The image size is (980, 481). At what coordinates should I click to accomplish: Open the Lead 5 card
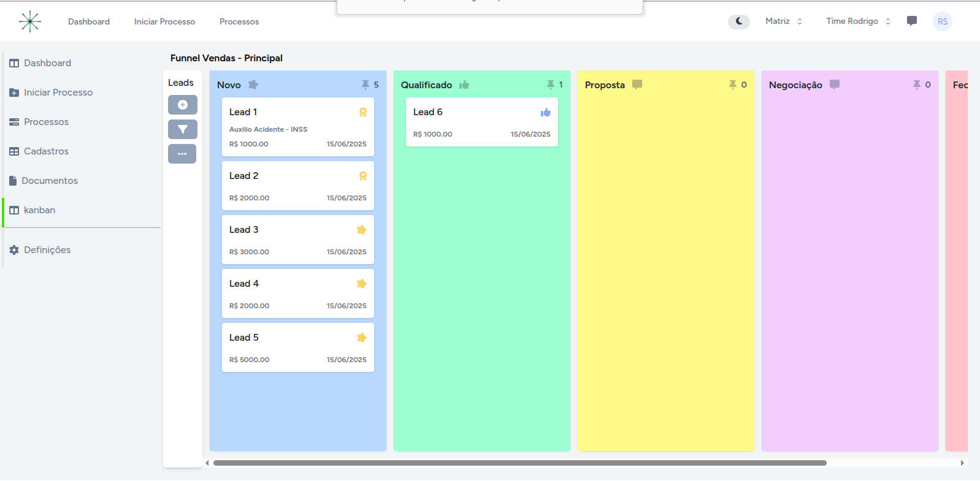tap(298, 347)
